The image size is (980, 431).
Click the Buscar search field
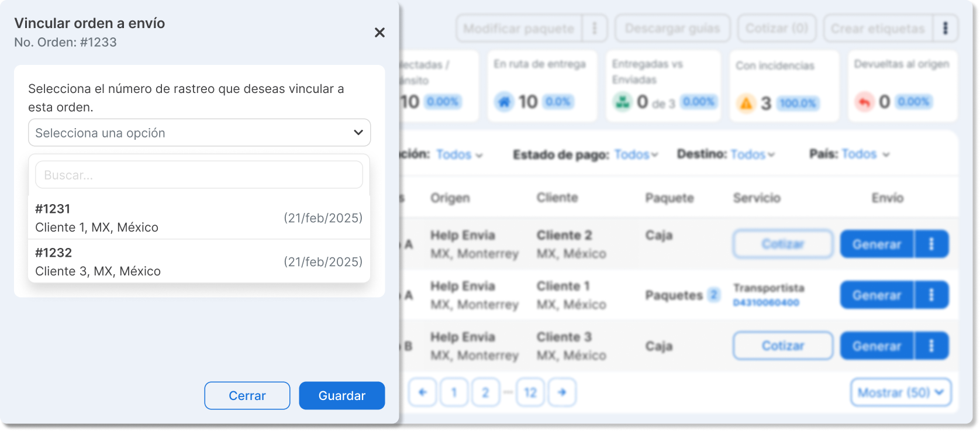(x=199, y=175)
